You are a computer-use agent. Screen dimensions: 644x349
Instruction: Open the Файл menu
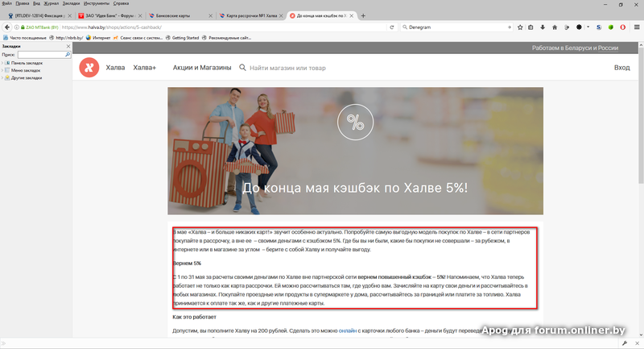pos(7,3)
